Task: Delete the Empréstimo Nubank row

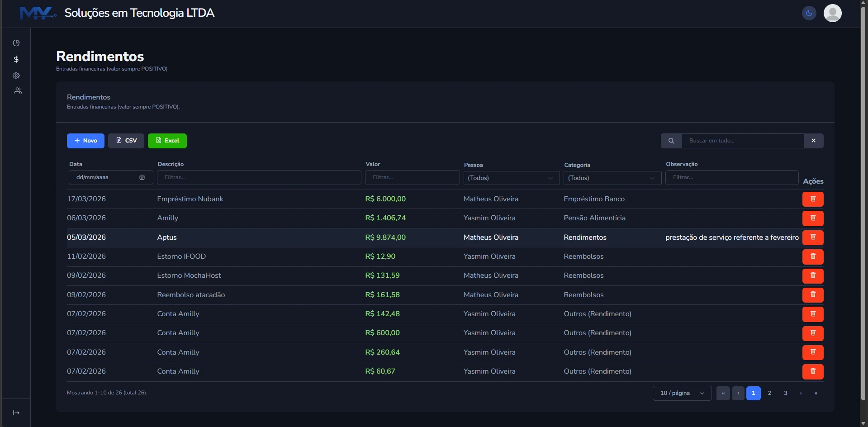Action: point(813,199)
